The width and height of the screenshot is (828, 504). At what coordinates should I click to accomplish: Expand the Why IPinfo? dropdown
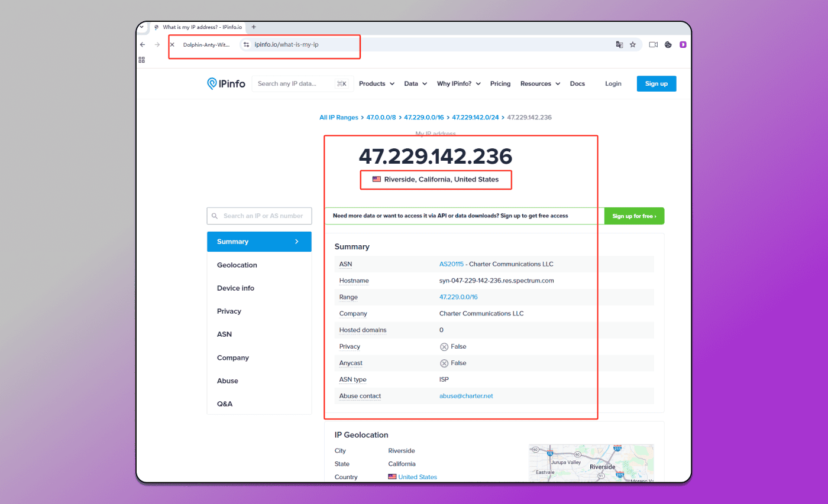(459, 84)
